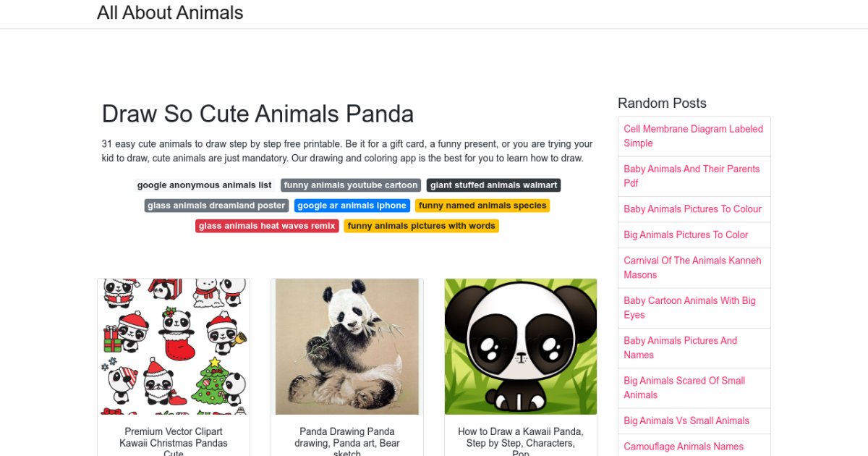Open 'Baby Cartoon Animals With Big Eyes' post
868x456 pixels.
click(x=689, y=308)
